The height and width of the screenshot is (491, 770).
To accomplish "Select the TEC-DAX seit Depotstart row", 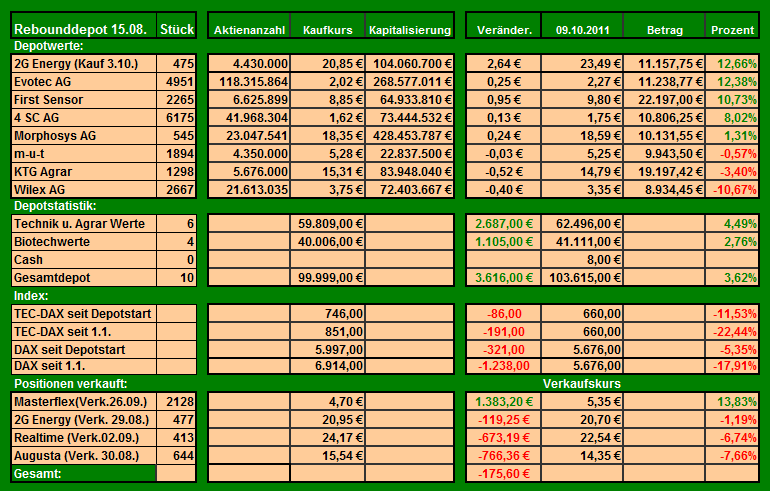I will point(84,314).
